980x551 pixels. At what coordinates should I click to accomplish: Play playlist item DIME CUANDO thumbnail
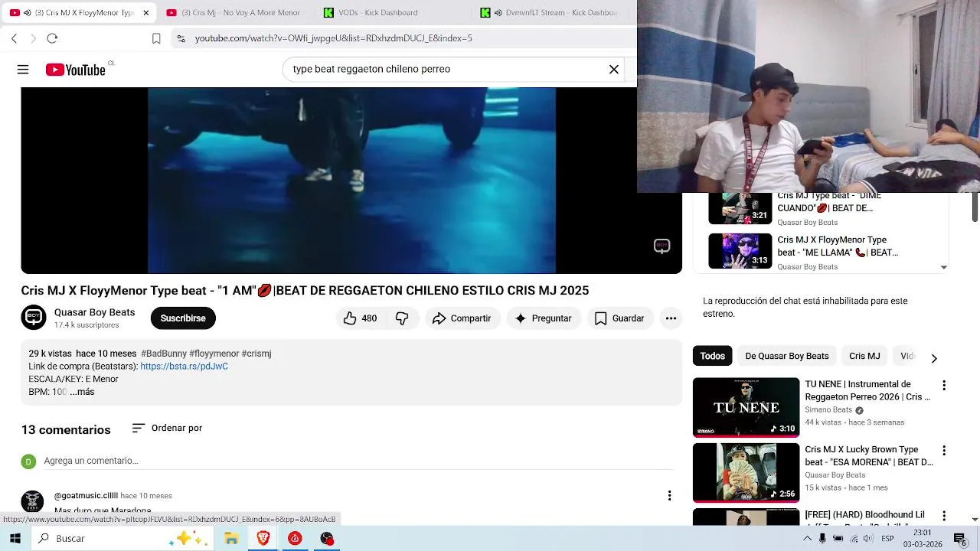tap(740, 208)
